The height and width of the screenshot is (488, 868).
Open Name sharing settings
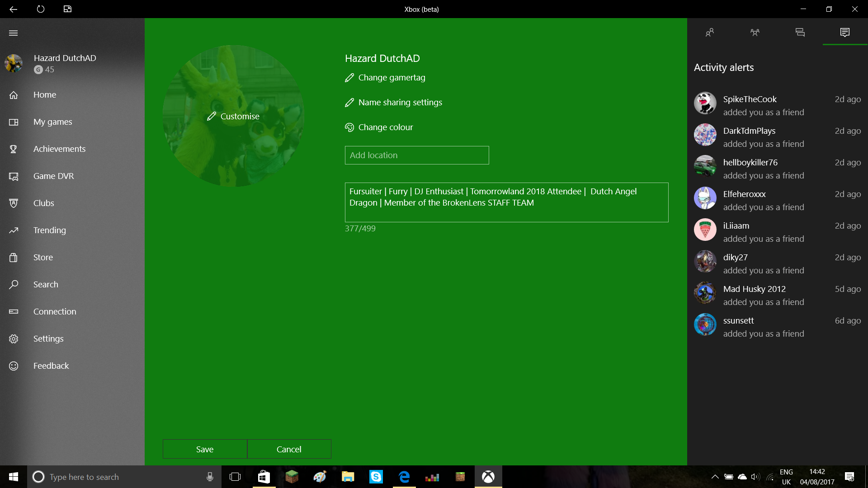point(393,103)
